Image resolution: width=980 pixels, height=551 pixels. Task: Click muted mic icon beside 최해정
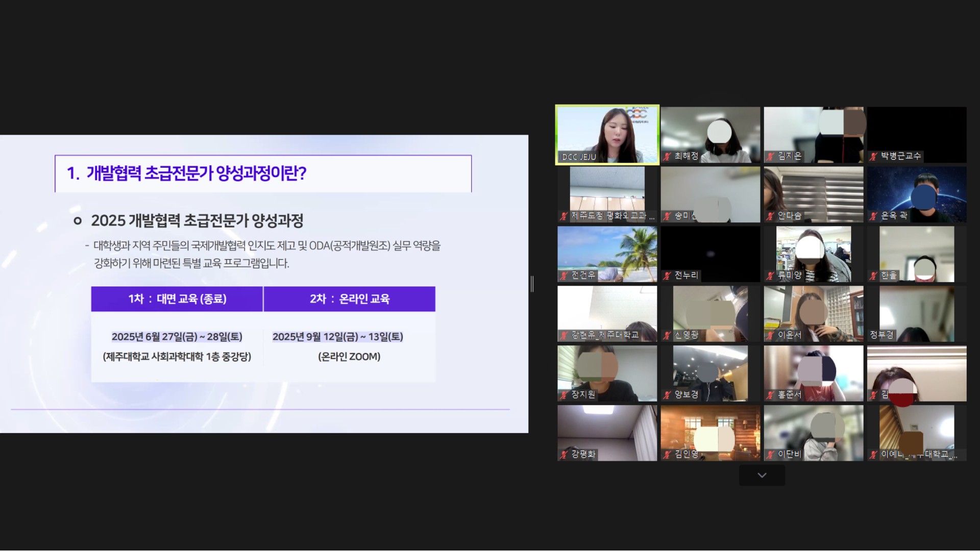pos(667,157)
